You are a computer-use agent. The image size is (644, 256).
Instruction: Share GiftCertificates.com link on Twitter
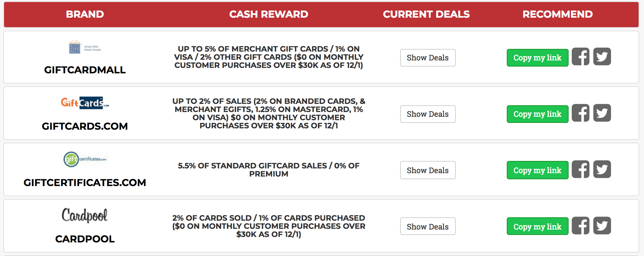(602, 169)
